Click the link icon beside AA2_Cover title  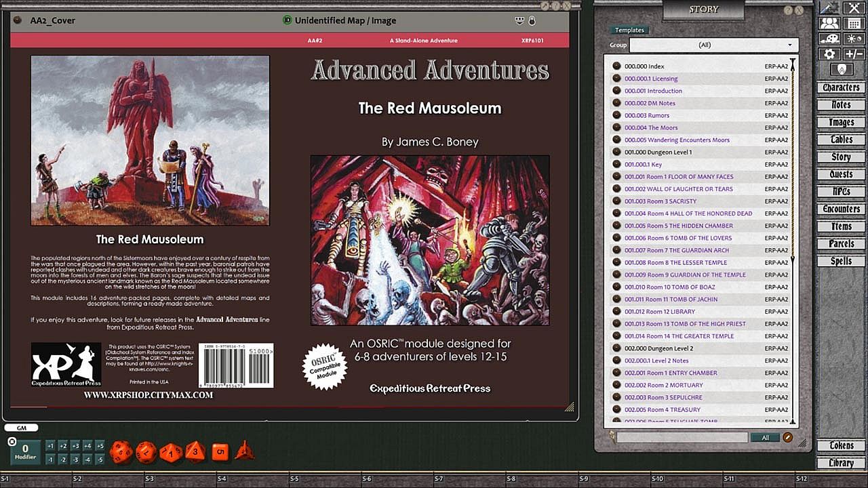18,20
